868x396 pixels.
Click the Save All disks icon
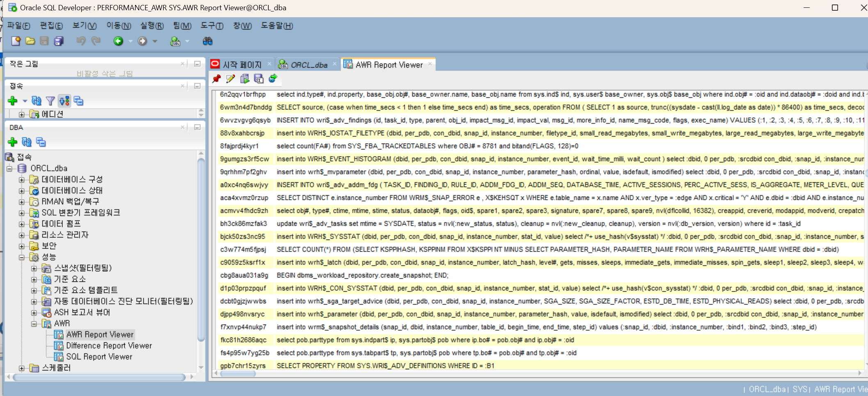click(x=59, y=41)
